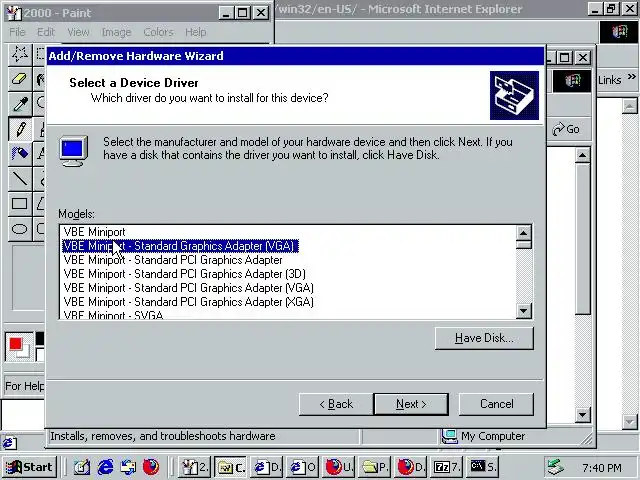Switch to the command prompt taskbar button
This screenshot has height=480, width=640.
coord(483,467)
